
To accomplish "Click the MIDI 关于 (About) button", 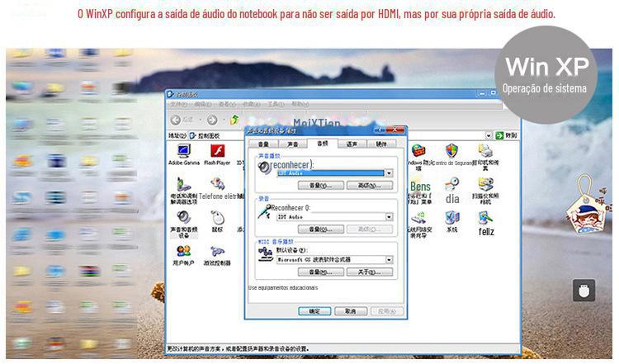I will pyautogui.click(x=370, y=272).
